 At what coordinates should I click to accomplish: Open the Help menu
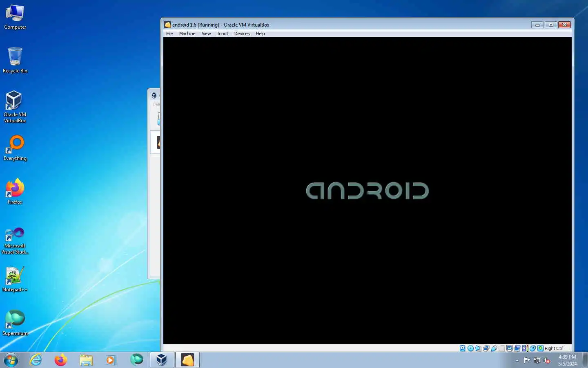point(260,34)
